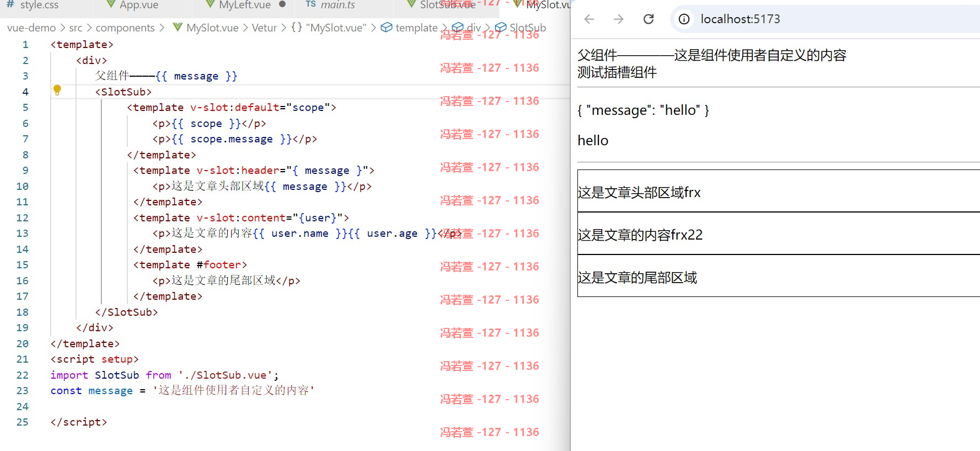
Task: Click </SlotSub> closing tag on line 18
Action: 126,312
